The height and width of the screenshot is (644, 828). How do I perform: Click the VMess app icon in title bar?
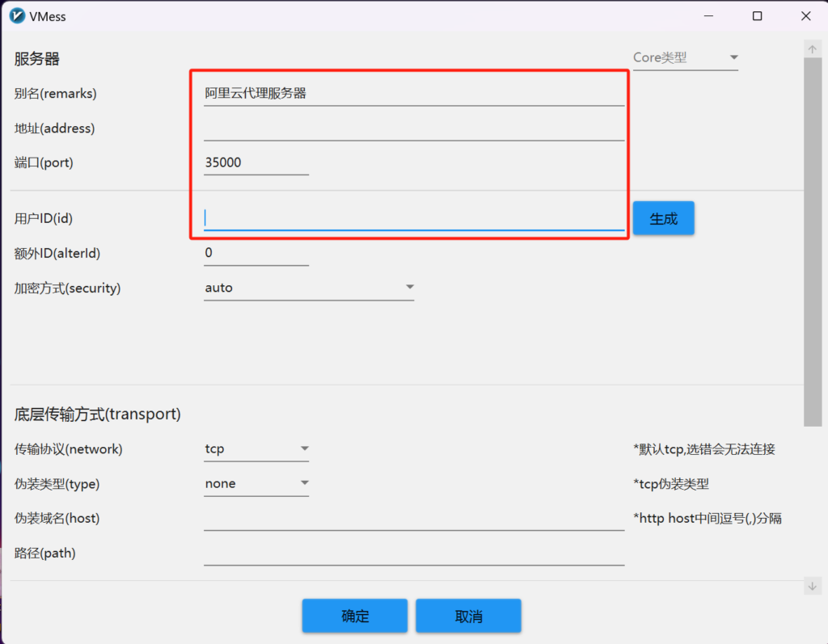(17, 15)
